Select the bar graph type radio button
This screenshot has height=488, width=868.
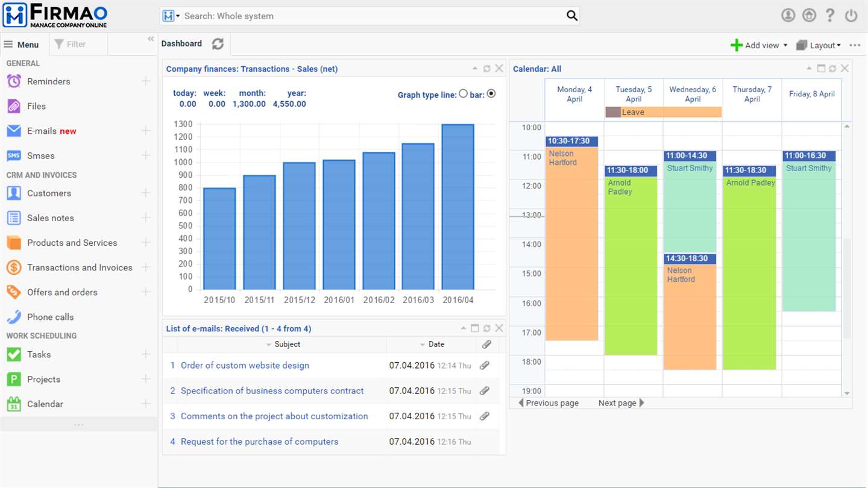[491, 93]
